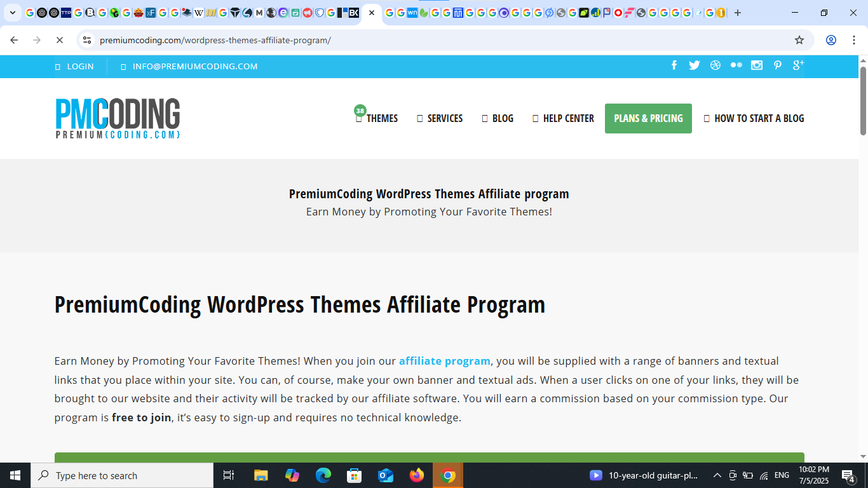This screenshot has width=868, height=488.
Task: Click the page vertical scrollbar thumb
Action: [863, 100]
